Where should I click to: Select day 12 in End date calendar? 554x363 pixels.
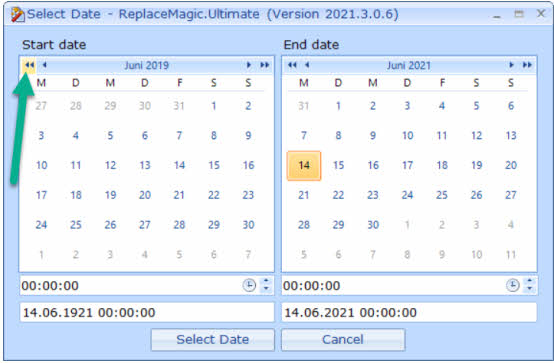tap(477, 136)
